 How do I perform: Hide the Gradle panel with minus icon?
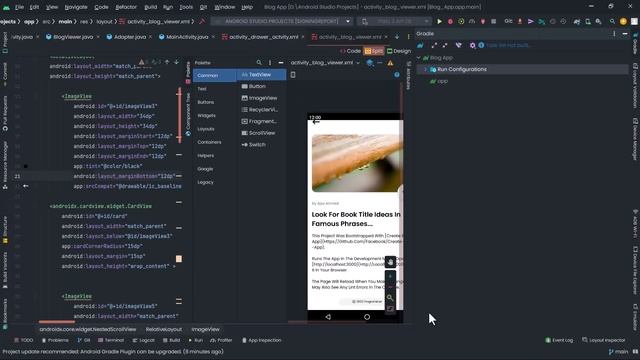click(625, 34)
